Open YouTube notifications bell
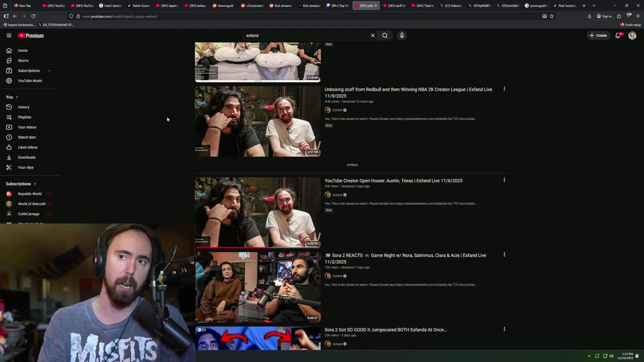The image size is (644, 362). (618, 36)
